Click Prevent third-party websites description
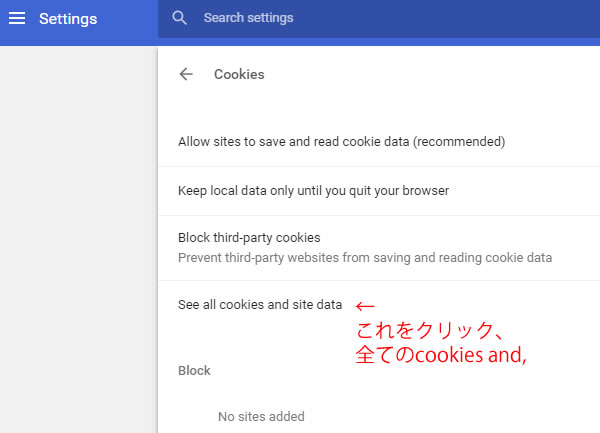 pos(365,258)
